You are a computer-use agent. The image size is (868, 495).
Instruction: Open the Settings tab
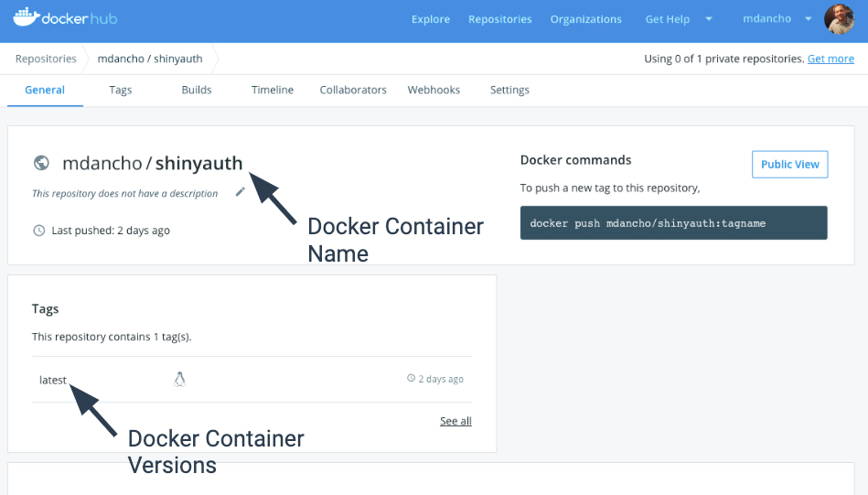[x=509, y=90]
